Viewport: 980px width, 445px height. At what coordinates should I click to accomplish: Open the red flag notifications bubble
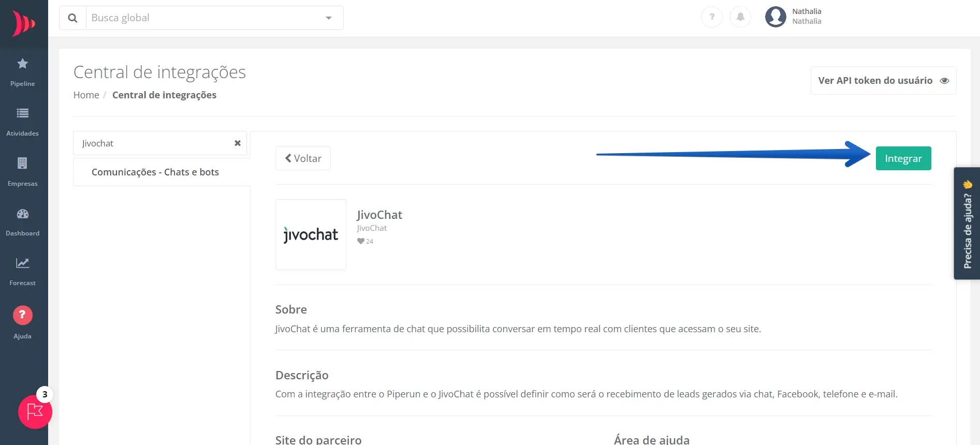tap(35, 412)
